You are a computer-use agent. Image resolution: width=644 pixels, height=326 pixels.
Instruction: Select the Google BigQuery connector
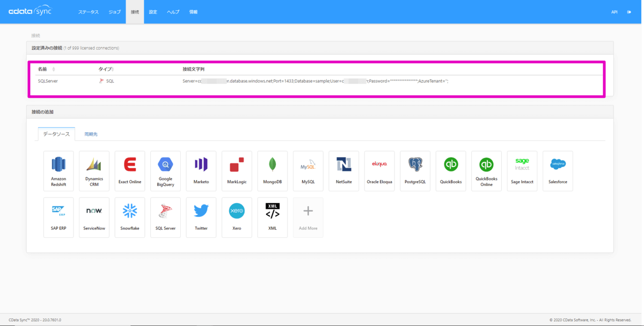tap(165, 171)
